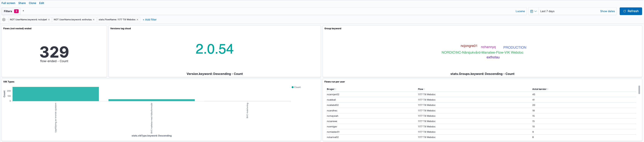644x142 pixels.
Task: Click the 329 flow-ended count metric
Action: 54,52
